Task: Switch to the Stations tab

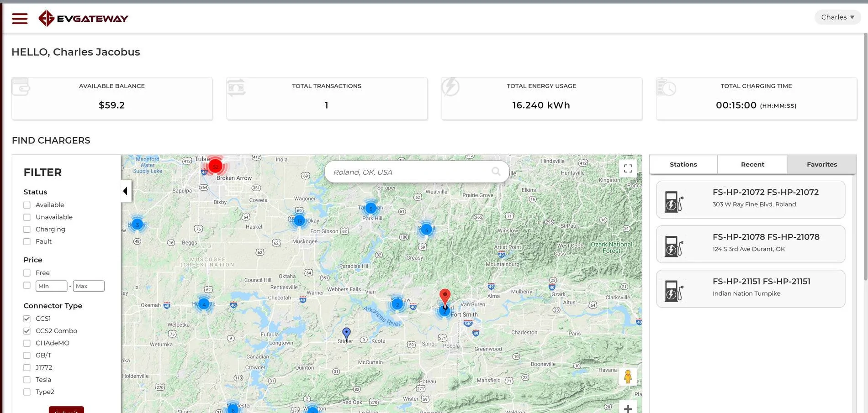Action: pyautogui.click(x=683, y=164)
